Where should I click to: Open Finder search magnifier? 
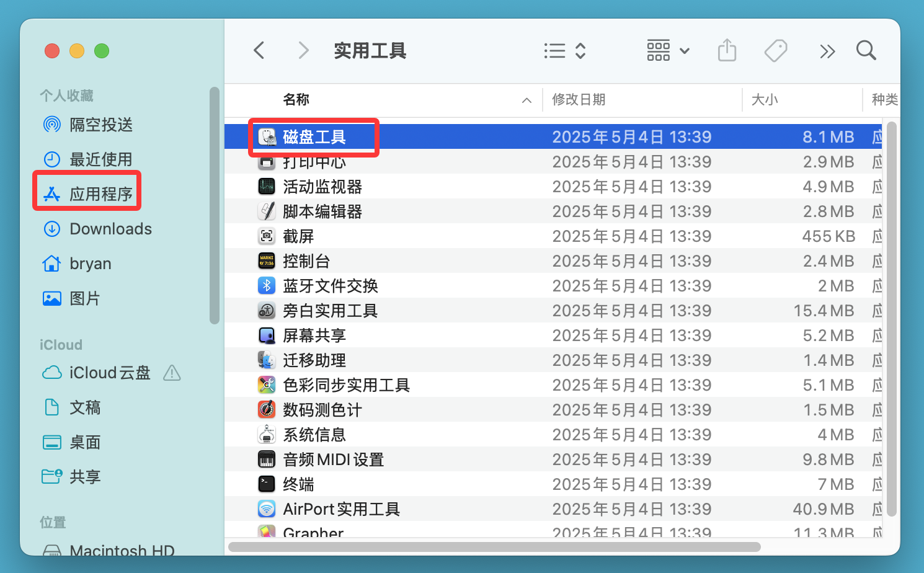866,50
